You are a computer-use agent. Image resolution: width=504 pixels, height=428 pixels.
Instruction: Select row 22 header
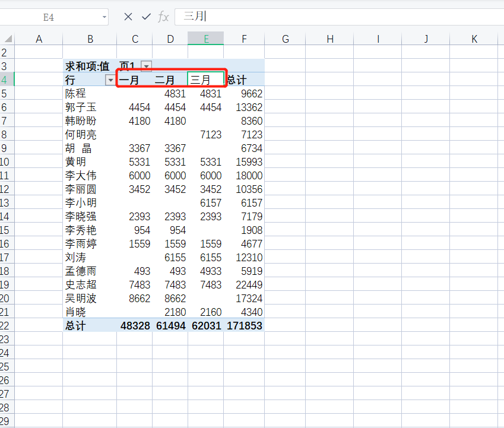tap(7, 325)
